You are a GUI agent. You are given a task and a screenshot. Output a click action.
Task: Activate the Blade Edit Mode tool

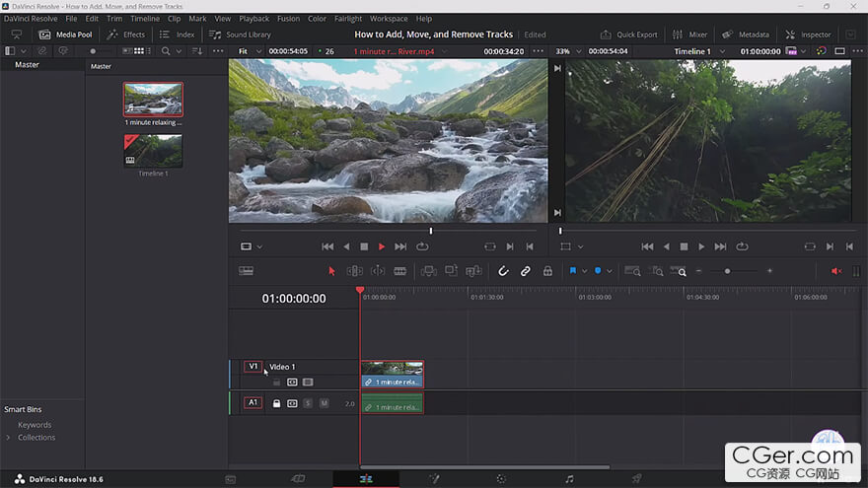400,271
